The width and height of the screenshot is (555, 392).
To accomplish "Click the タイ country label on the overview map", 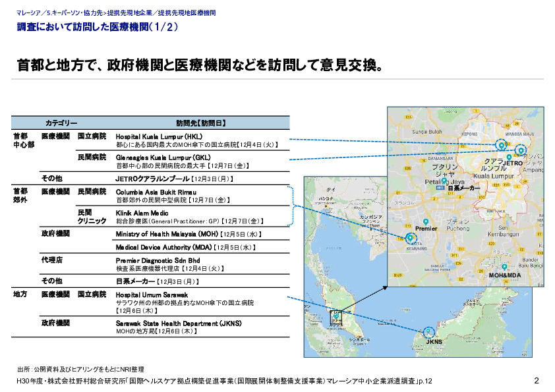I will 332,190.
